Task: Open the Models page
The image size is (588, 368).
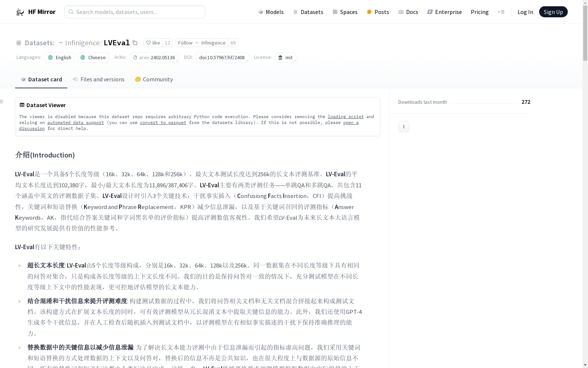Action: pos(271,12)
